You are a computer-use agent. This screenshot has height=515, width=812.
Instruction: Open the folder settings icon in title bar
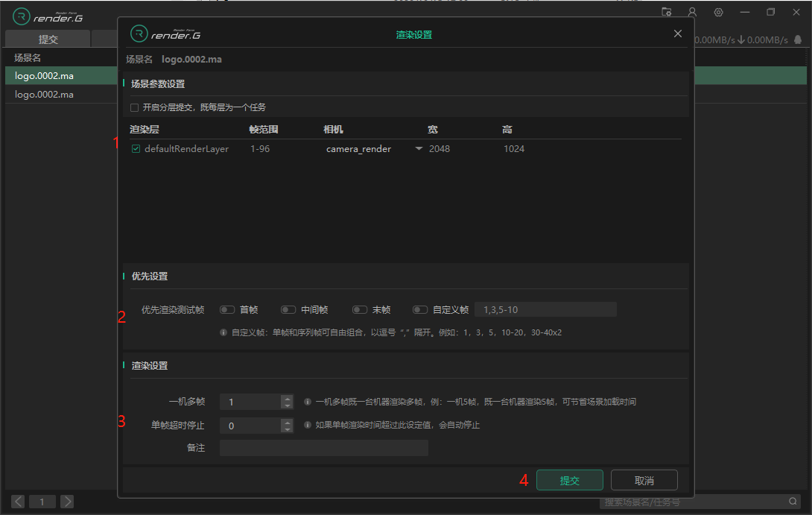666,12
